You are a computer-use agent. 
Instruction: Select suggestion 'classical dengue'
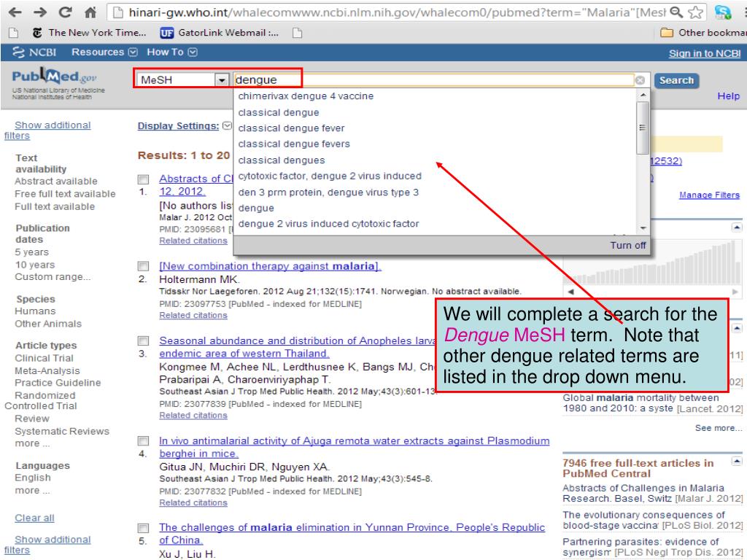pos(279,113)
